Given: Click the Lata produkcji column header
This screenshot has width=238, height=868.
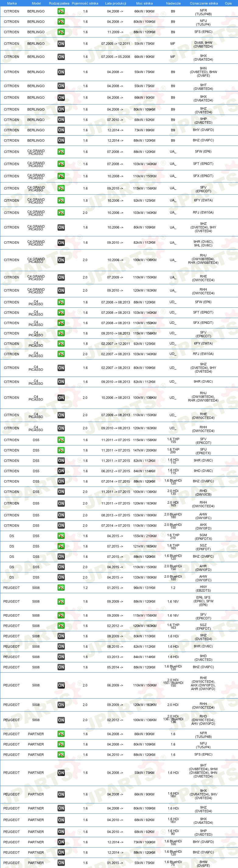Looking at the screenshot, I should 115,3.
